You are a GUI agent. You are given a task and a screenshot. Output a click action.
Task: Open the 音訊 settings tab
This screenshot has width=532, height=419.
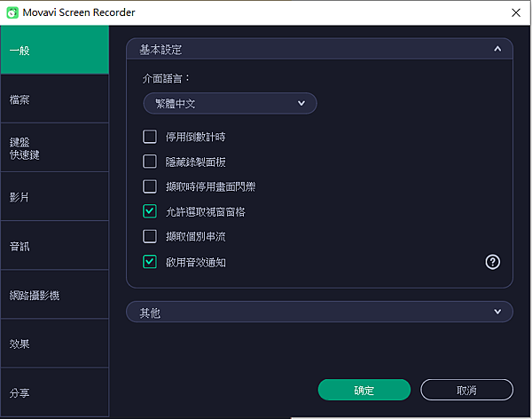pos(55,246)
